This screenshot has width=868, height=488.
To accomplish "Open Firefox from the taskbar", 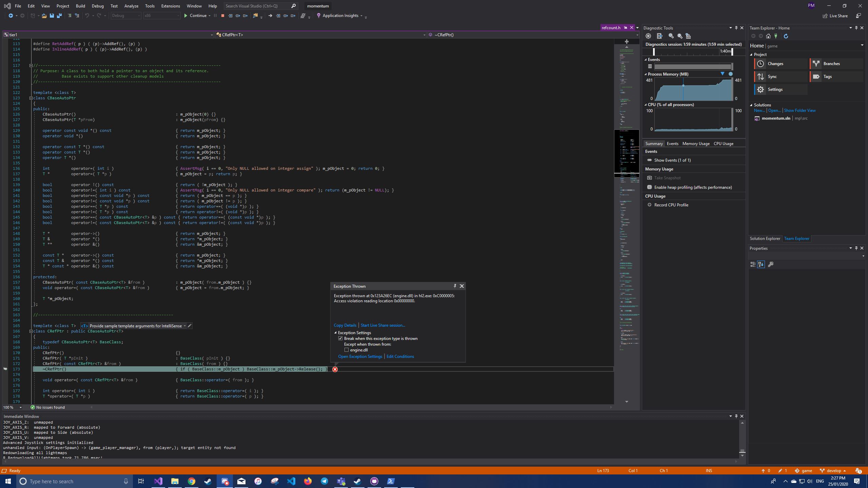I will pos(308,481).
